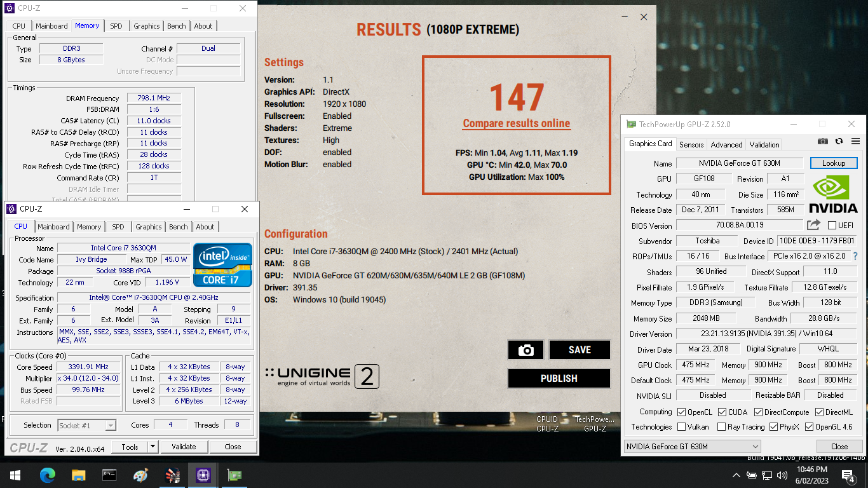Open the GPU-Z hamburger menu

855,141
